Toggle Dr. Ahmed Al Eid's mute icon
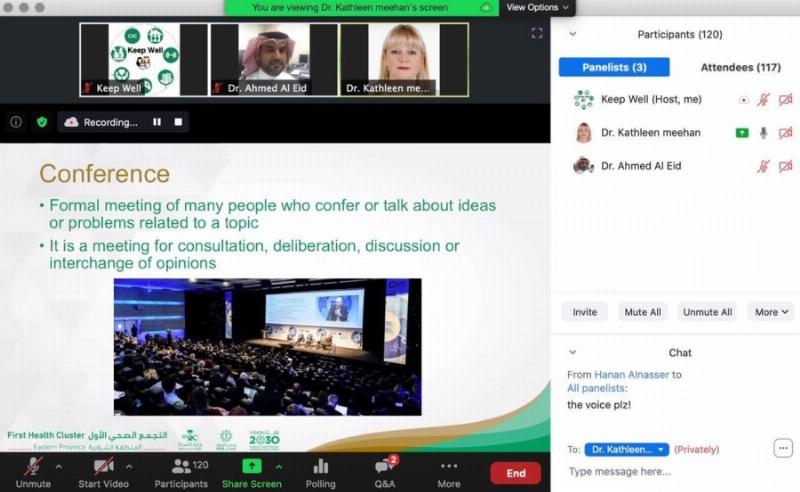Image resolution: width=800 pixels, height=492 pixels. pyautogui.click(x=763, y=166)
